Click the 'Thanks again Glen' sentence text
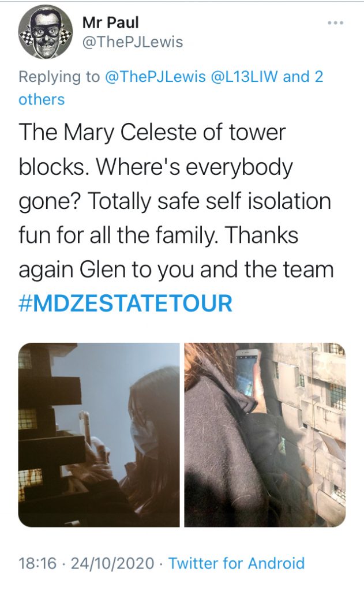 click(177, 252)
